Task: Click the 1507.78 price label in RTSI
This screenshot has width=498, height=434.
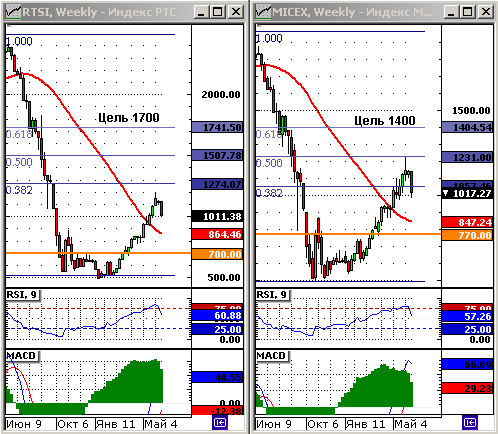Action: (218, 155)
